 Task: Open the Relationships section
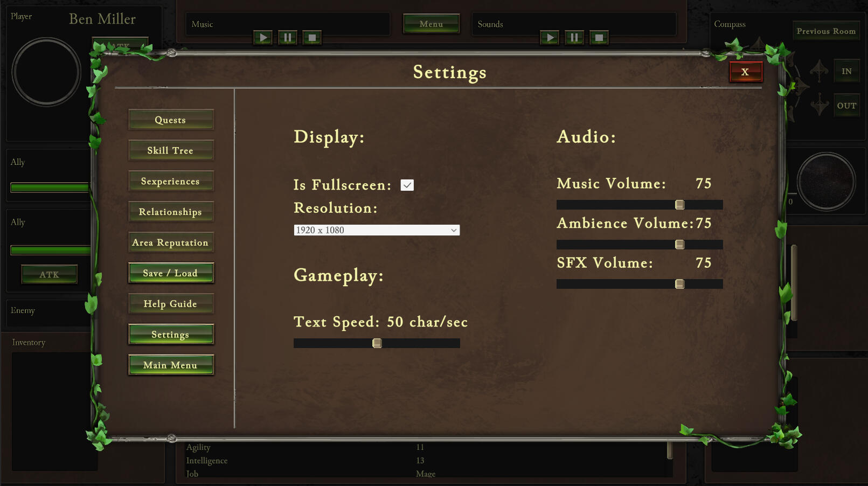click(171, 212)
